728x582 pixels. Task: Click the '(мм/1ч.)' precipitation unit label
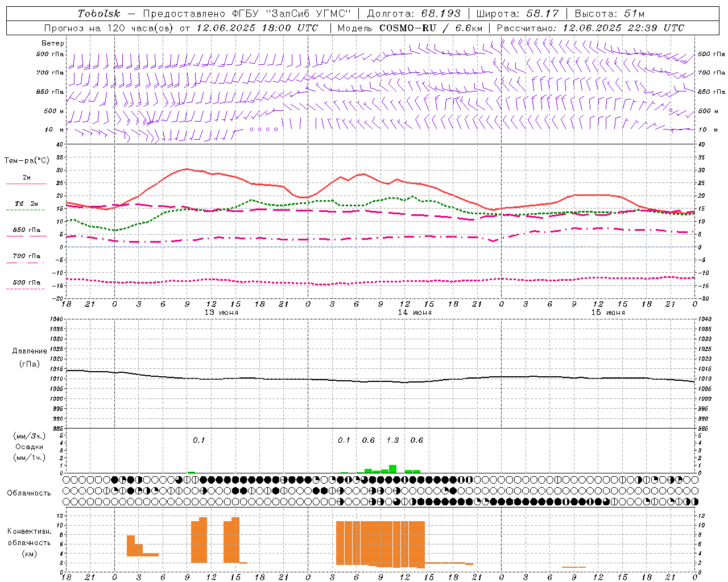click(x=30, y=458)
